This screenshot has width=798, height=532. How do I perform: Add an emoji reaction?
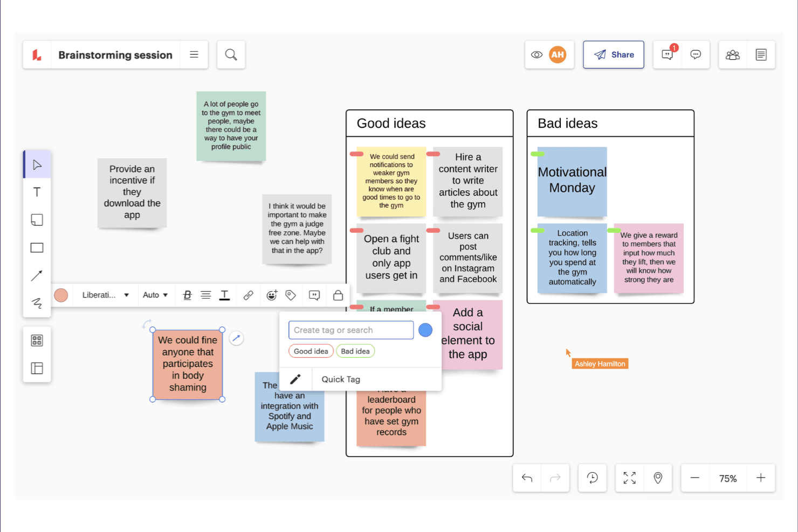click(272, 295)
